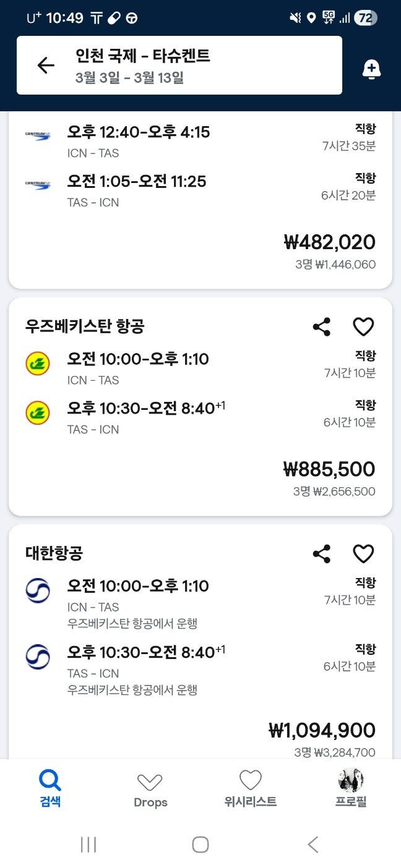Choose the ₩885,500 Uzbekistan Airways fare
The width and height of the screenshot is (401, 868).
point(329,469)
